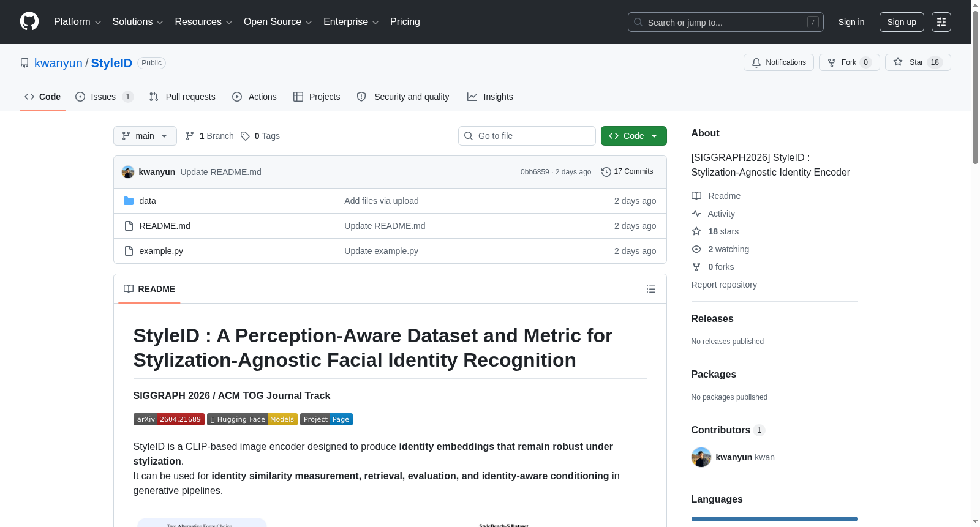Click the Languages bar

(x=775, y=519)
